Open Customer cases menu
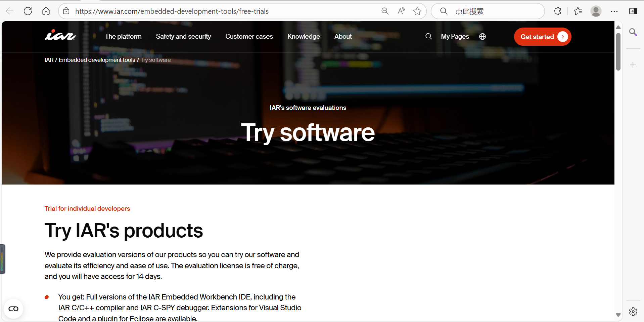The image size is (644, 322). (249, 36)
